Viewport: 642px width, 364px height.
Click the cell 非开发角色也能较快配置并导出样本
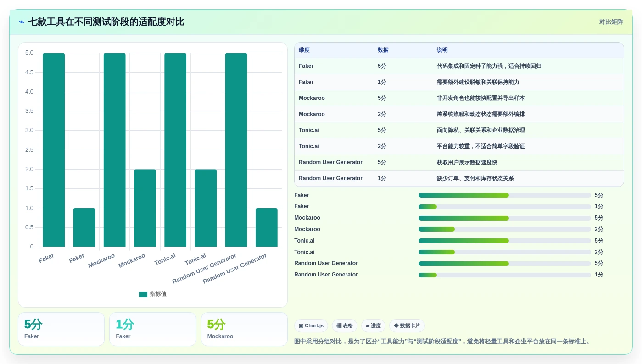pyautogui.click(x=481, y=98)
